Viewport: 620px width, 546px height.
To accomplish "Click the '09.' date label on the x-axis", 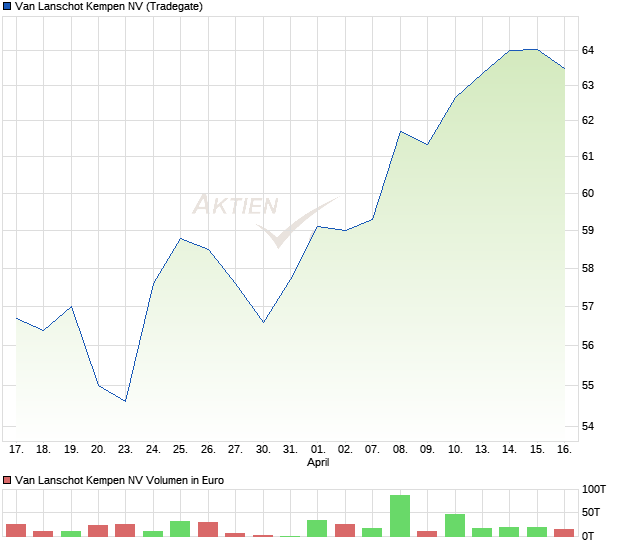I will 427,450.
